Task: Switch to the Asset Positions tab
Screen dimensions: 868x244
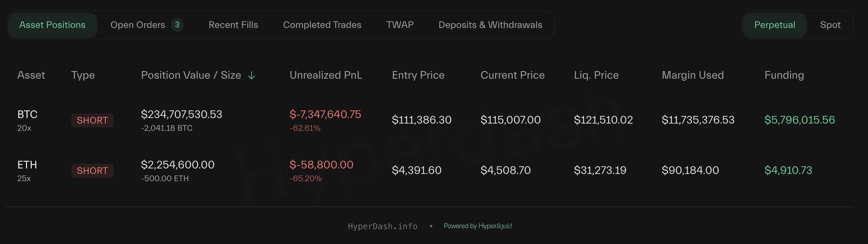Action: (x=52, y=25)
